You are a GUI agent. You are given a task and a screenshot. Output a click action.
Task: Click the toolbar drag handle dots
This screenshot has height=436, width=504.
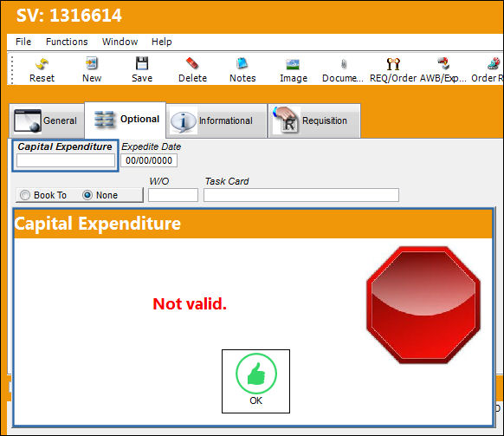pos(12,70)
